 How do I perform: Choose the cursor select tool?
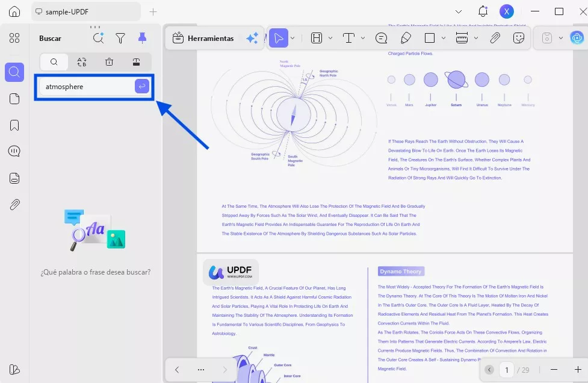(279, 38)
